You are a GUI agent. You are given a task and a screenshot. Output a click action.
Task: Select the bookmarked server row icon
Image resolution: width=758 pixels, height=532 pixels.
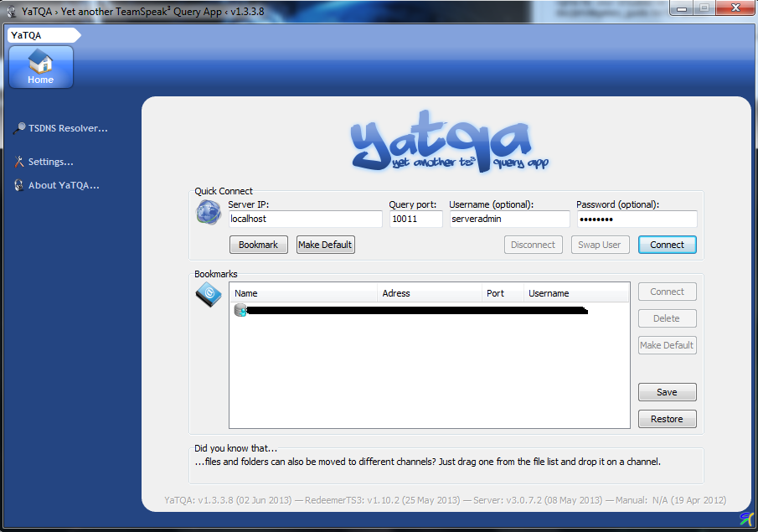240,310
